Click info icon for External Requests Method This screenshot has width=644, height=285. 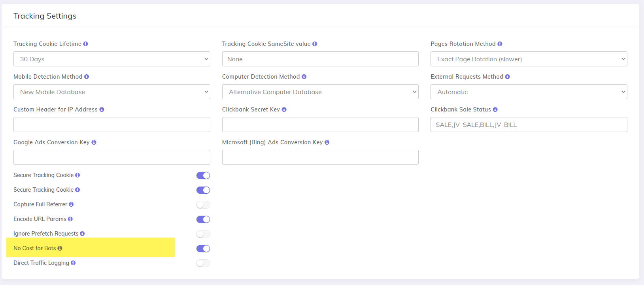[507, 77]
